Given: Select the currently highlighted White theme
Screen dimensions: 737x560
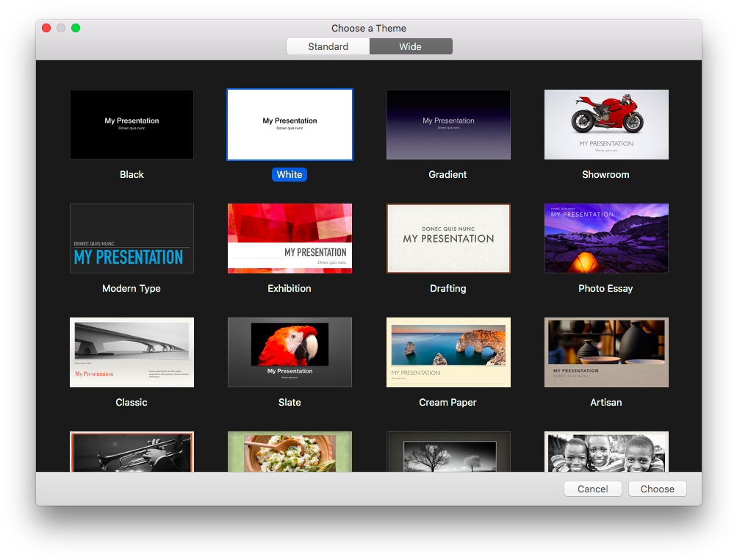Looking at the screenshot, I should coord(289,124).
